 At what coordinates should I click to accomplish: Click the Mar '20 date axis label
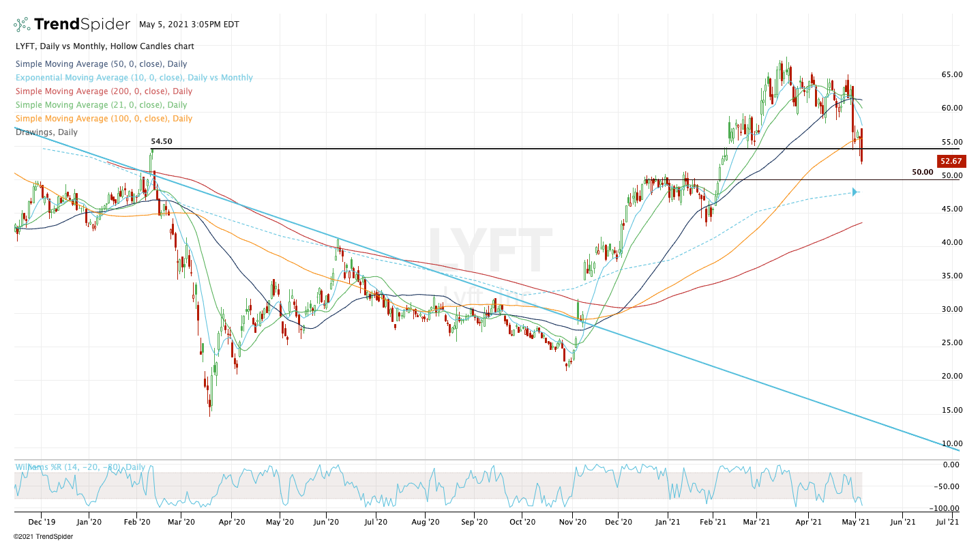click(x=181, y=522)
